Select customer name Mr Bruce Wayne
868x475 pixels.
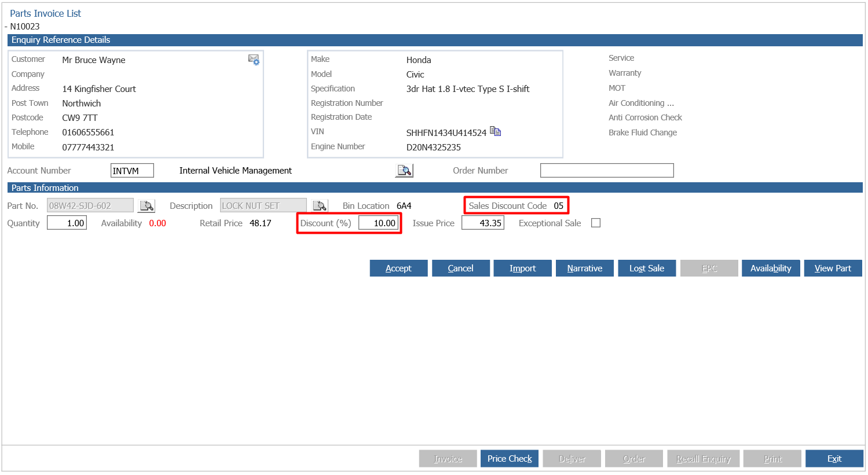[x=94, y=60]
